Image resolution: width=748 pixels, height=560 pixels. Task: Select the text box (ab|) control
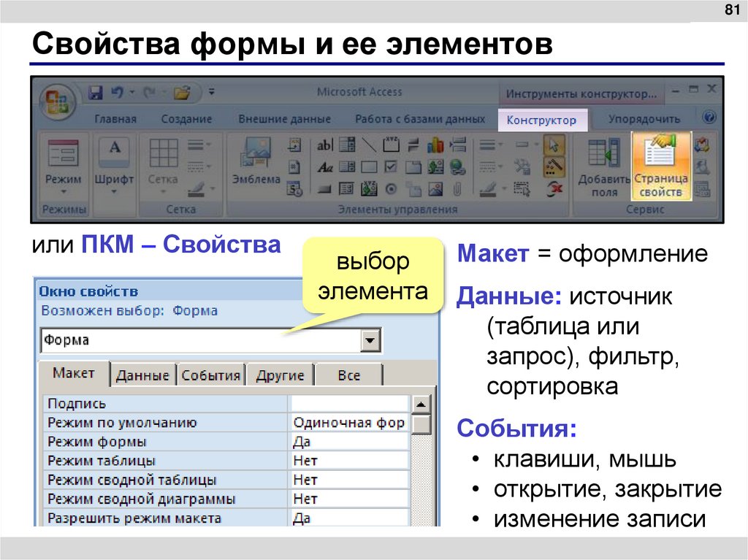[x=324, y=145]
